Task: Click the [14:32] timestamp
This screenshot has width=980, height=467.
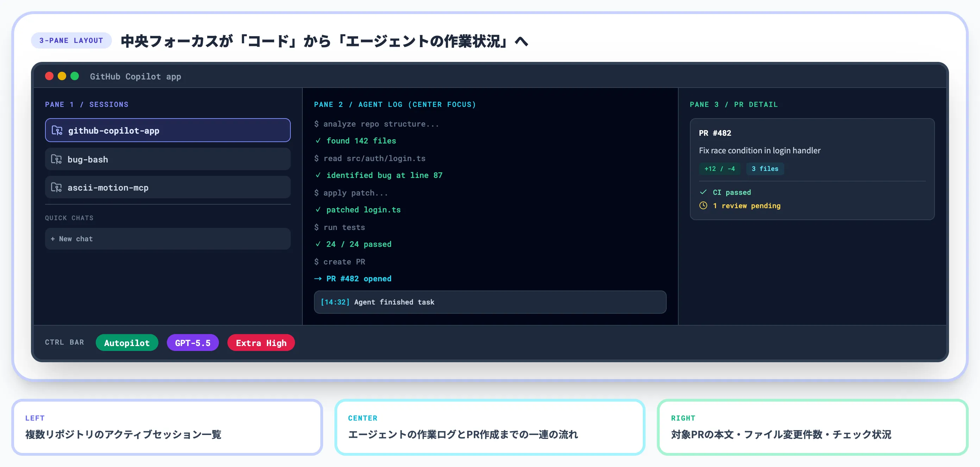Action: tap(335, 302)
